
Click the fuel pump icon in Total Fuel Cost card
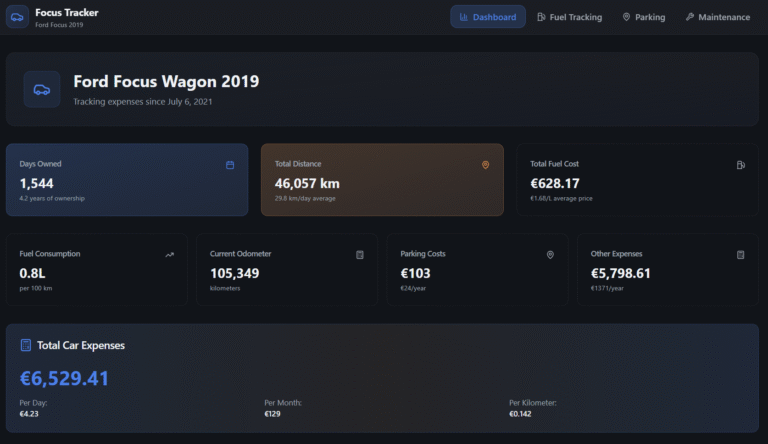pos(740,165)
